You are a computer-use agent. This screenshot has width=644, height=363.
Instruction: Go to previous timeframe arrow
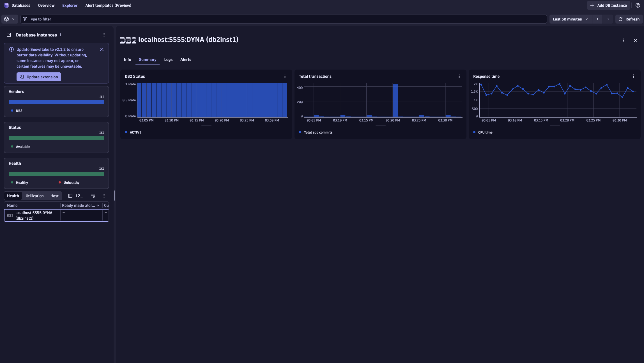pos(597,19)
